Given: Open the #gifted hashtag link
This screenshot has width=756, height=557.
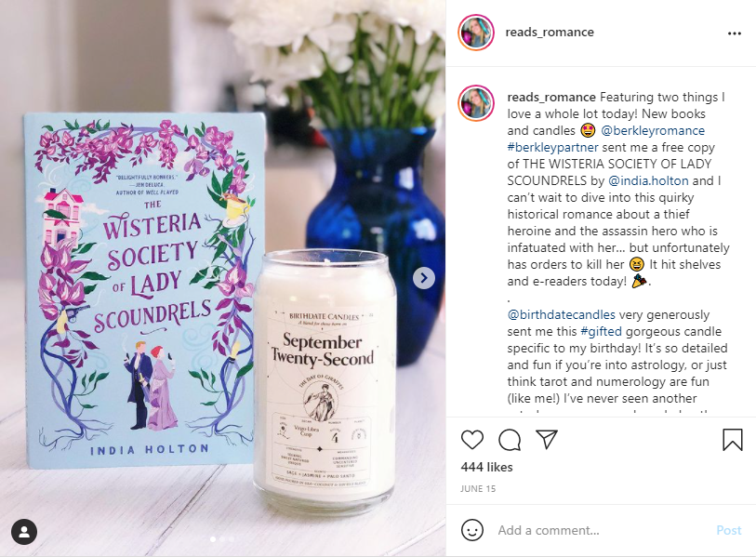Looking at the screenshot, I should point(603,331).
